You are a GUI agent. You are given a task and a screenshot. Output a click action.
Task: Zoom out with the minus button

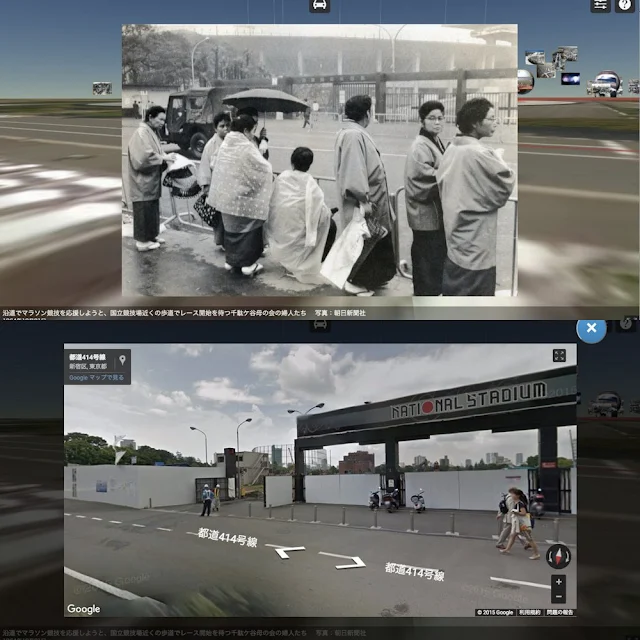(x=559, y=596)
